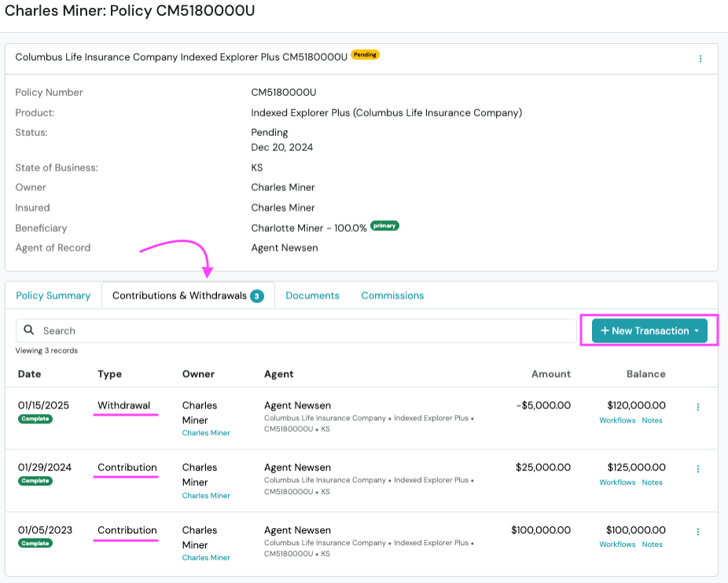This screenshot has width=728, height=583.
Task: Open Workflows link for $100,000.00 balance row
Action: [x=617, y=544]
